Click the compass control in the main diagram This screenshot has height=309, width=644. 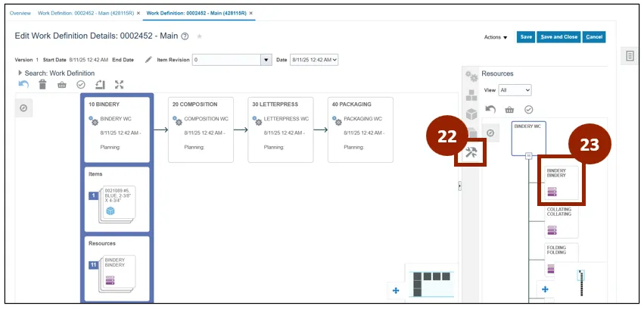[23, 108]
